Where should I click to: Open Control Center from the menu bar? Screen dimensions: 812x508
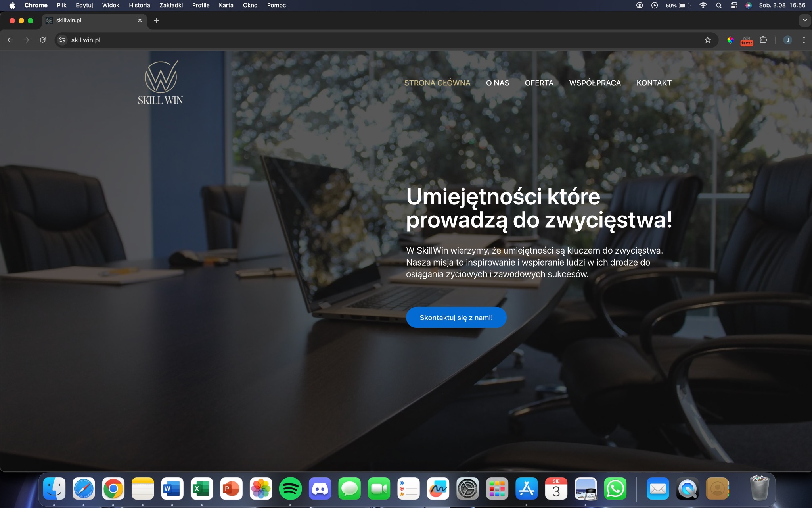tap(734, 5)
